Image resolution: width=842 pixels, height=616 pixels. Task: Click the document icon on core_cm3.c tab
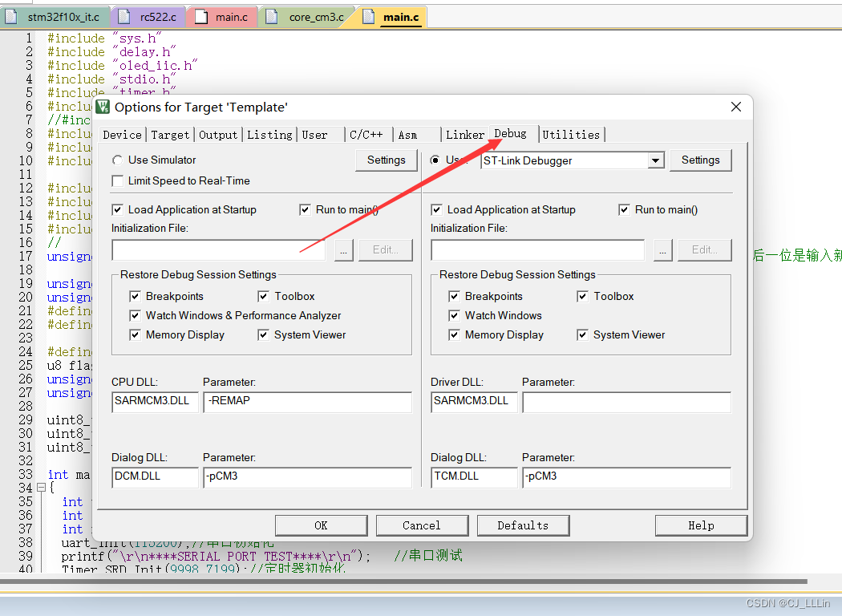point(273,16)
